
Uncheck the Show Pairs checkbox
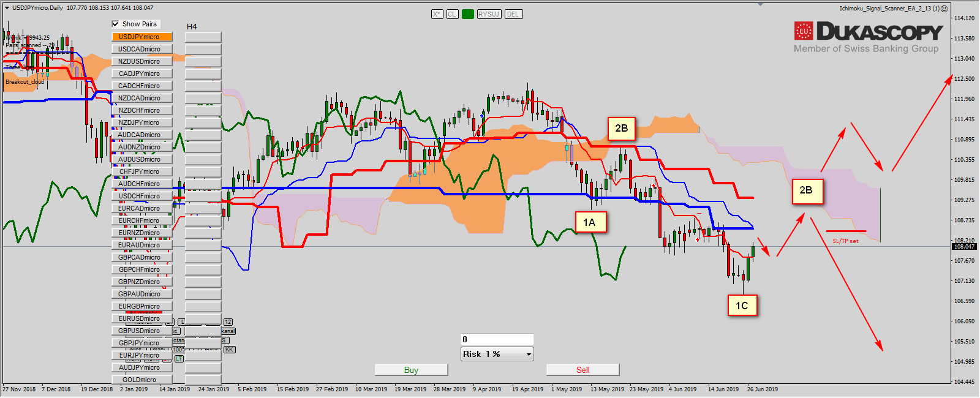(115, 24)
